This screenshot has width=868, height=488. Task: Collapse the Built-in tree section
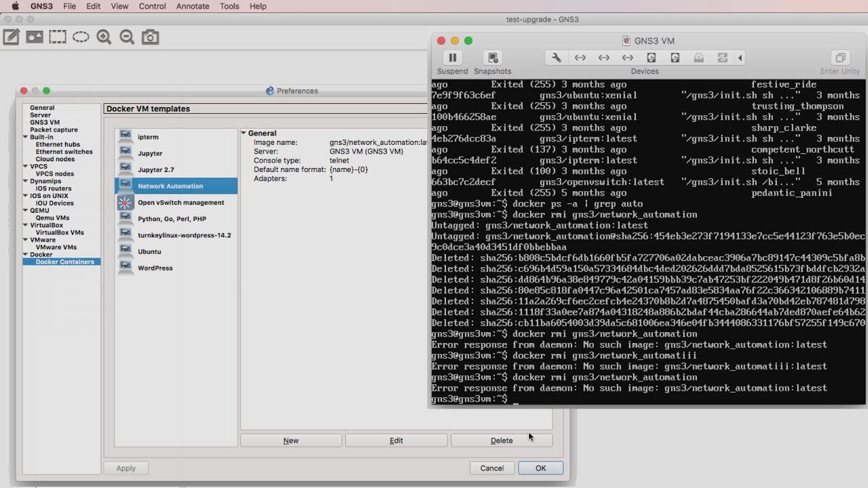coord(26,137)
